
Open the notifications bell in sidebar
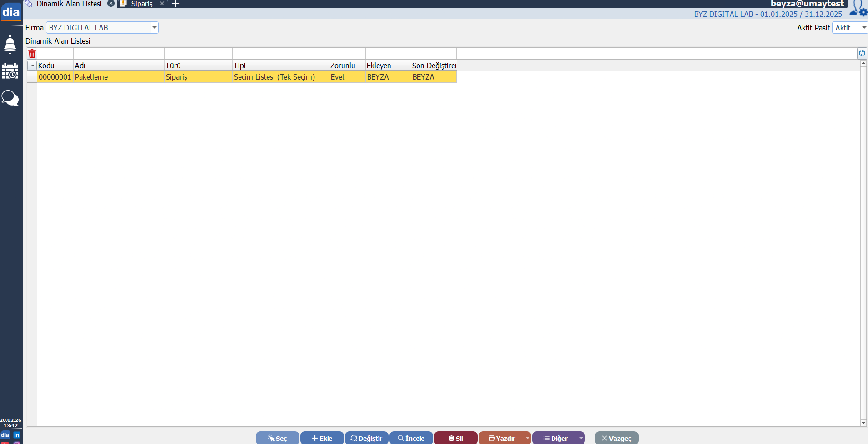click(10, 45)
